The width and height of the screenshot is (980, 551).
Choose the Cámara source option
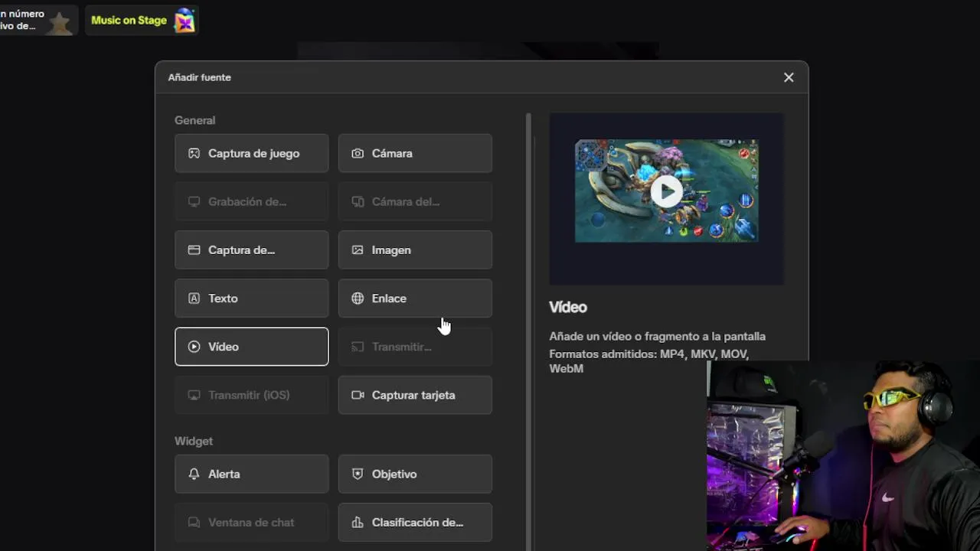[x=415, y=153]
